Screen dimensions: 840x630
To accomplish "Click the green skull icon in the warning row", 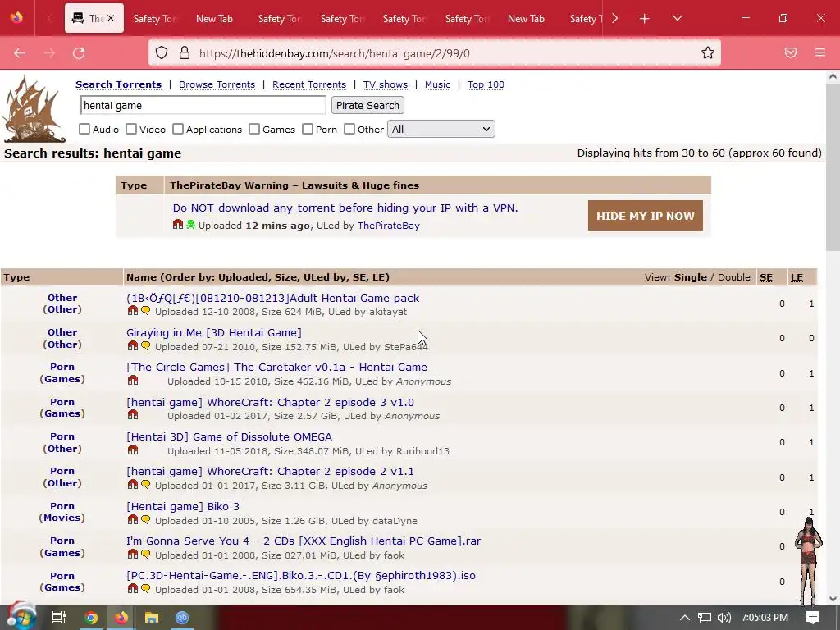I will pos(190,225).
